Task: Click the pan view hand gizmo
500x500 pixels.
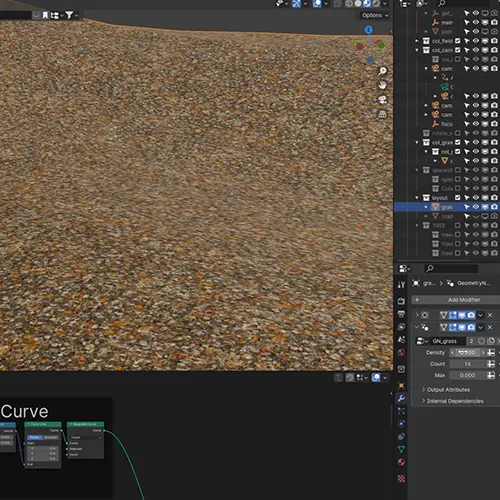Action: tap(382, 85)
